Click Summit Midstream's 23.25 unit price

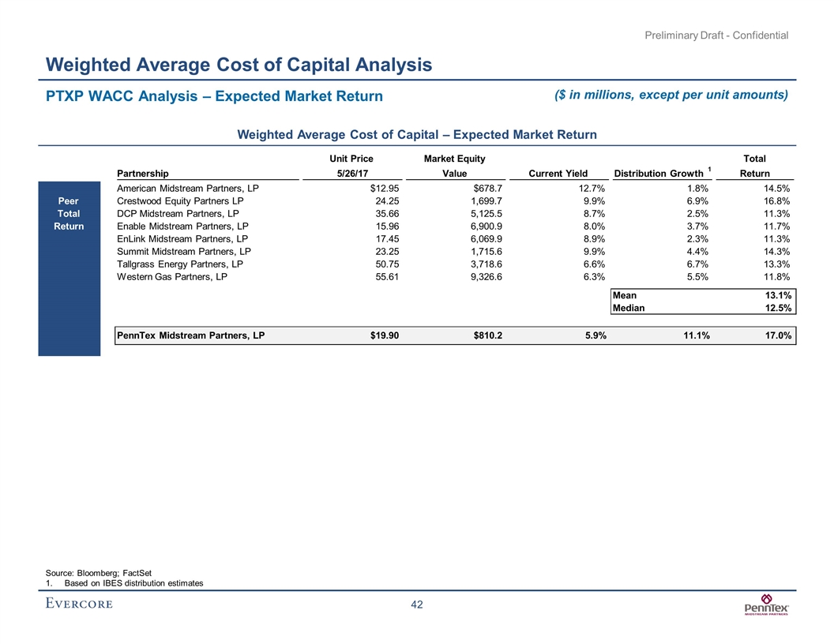click(x=387, y=251)
